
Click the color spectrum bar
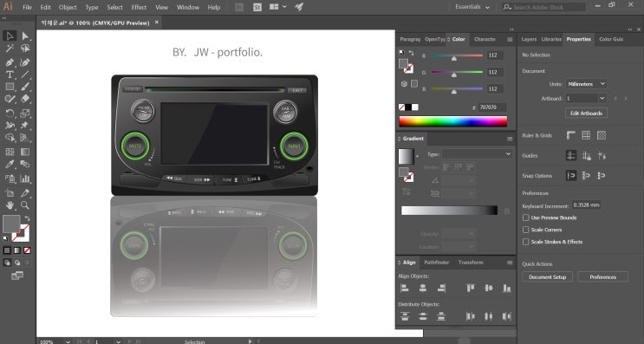[453, 121]
